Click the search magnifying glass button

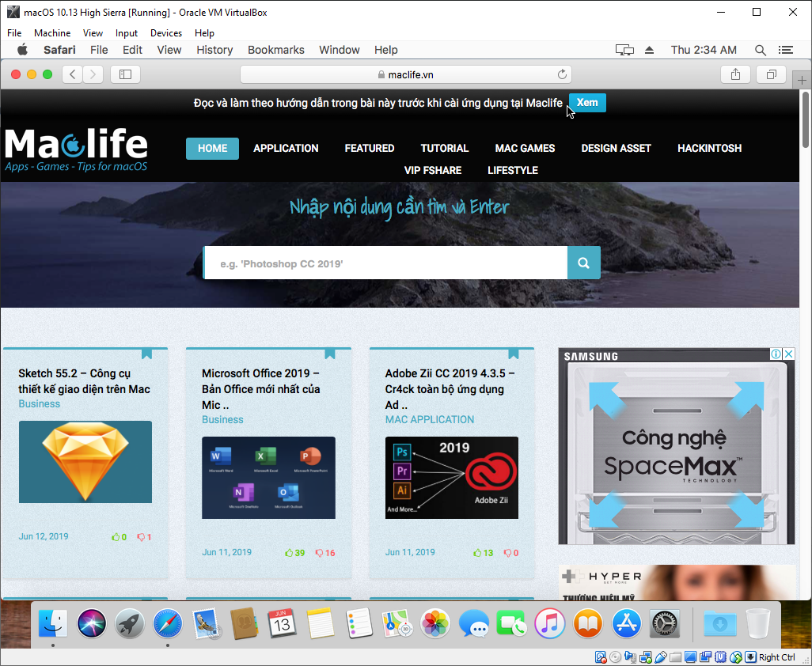click(x=583, y=262)
